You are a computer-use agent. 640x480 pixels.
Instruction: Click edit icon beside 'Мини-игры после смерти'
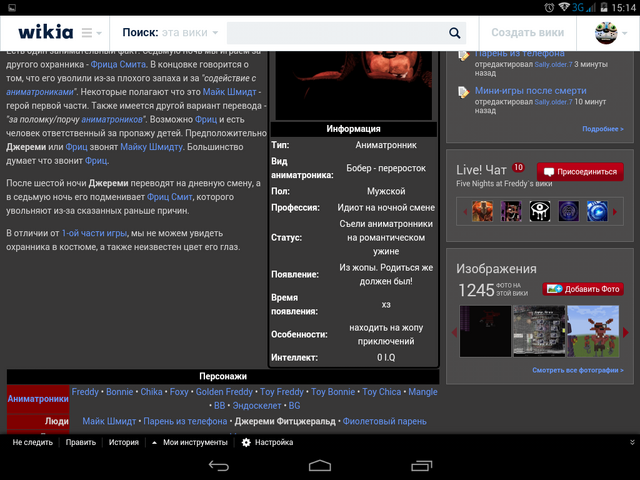coord(463,92)
